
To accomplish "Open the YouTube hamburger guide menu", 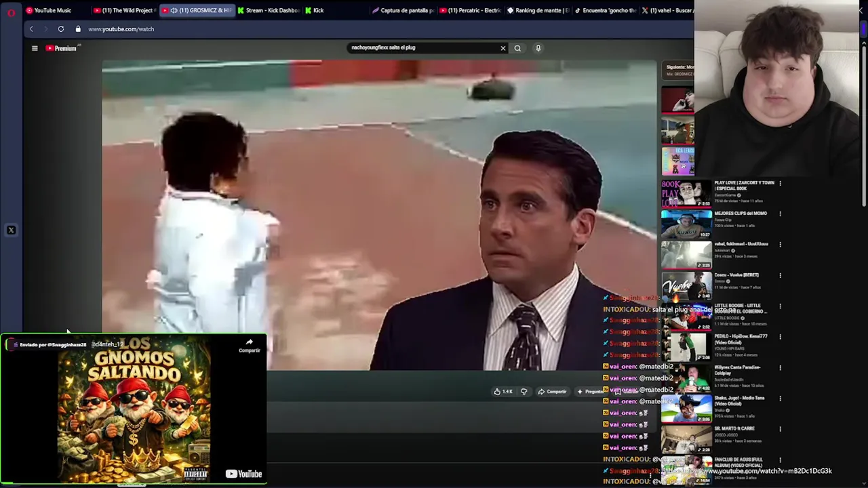I will click(35, 48).
